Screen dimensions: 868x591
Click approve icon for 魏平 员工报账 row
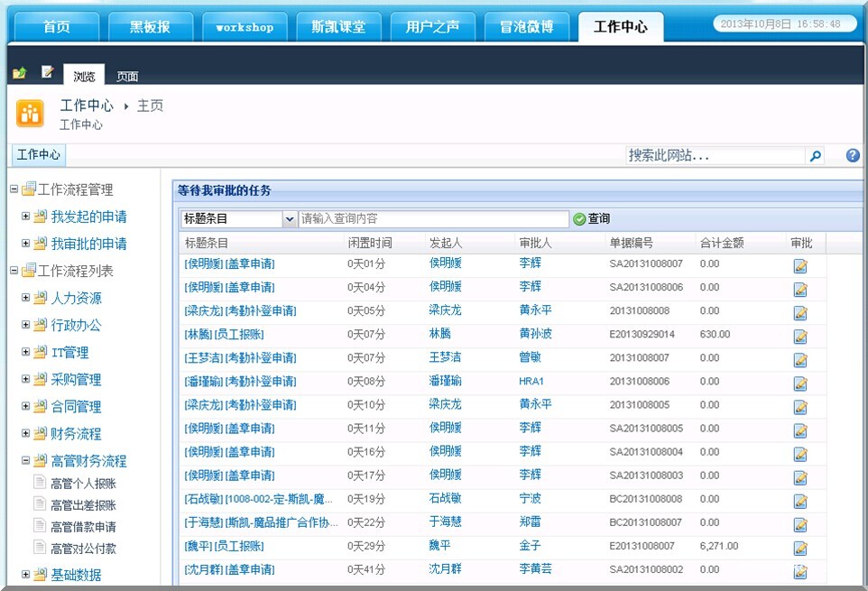click(799, 547)
